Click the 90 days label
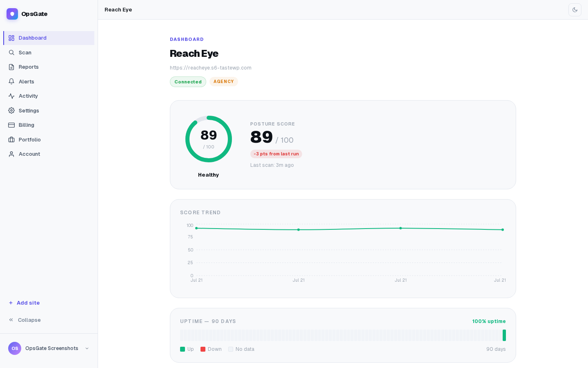Viewport: 588px width, 368px height. coord(496,349)
